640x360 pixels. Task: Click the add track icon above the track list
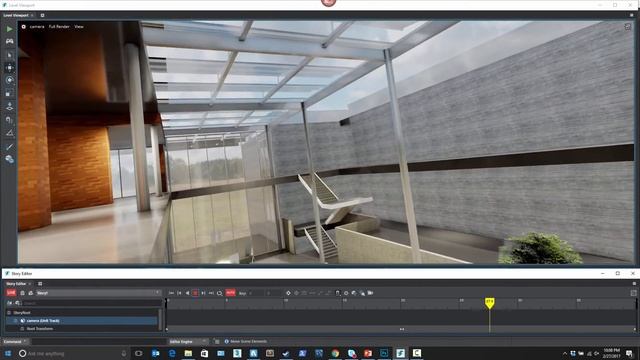click(x=10, y=303)
